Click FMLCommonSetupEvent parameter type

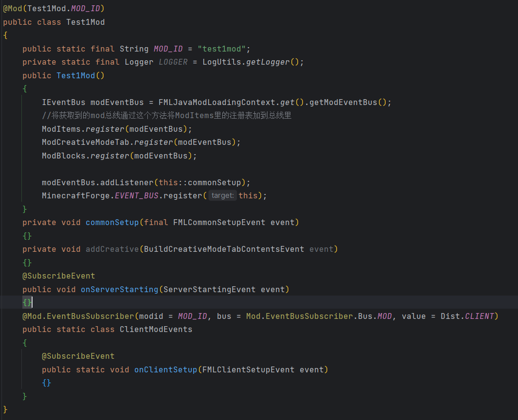tap(219, 223)
